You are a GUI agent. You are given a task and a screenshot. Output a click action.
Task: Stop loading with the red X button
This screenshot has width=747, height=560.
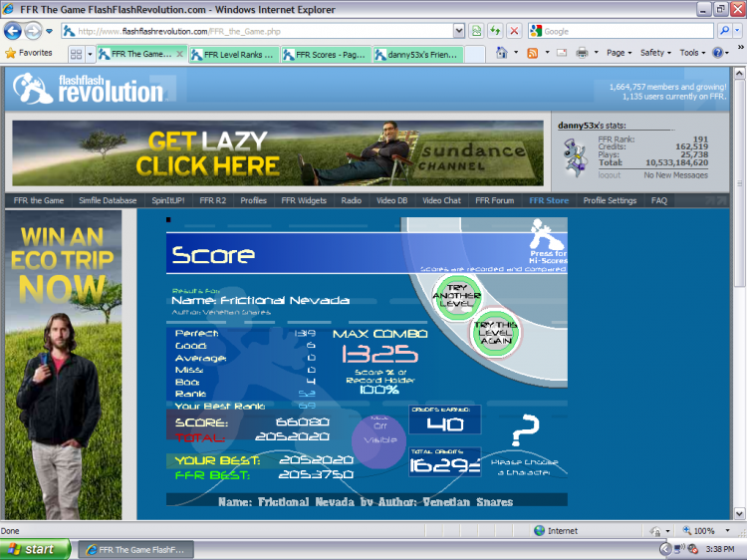[x=514, y=32]
